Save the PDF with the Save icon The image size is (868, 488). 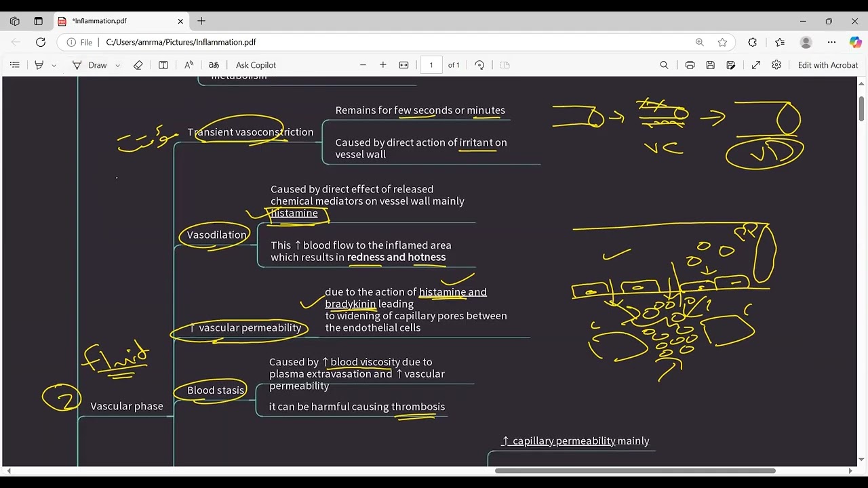(x=710, y=65)
